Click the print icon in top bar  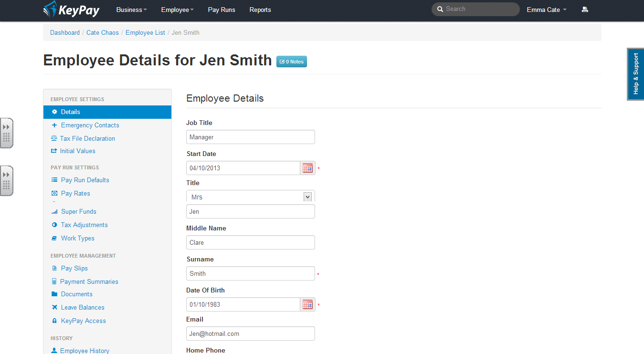(x=585, y=10)
